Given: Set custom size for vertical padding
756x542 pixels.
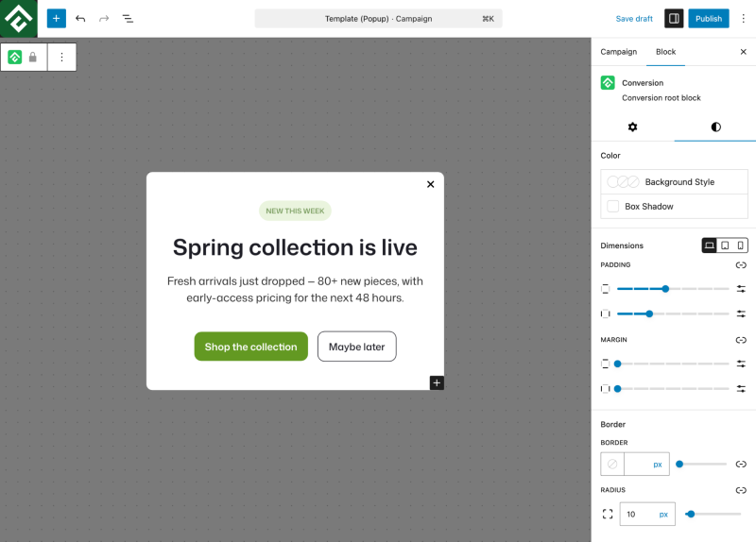Looking at the screenshot, I should (741, 289).
